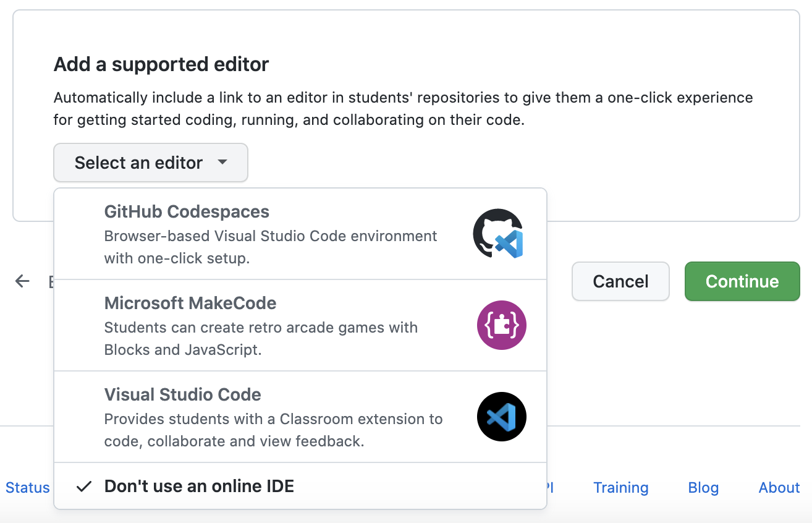Open the Select an editor dropdown
This screenshot has height=523, width=812.
[x=151, y=163]
